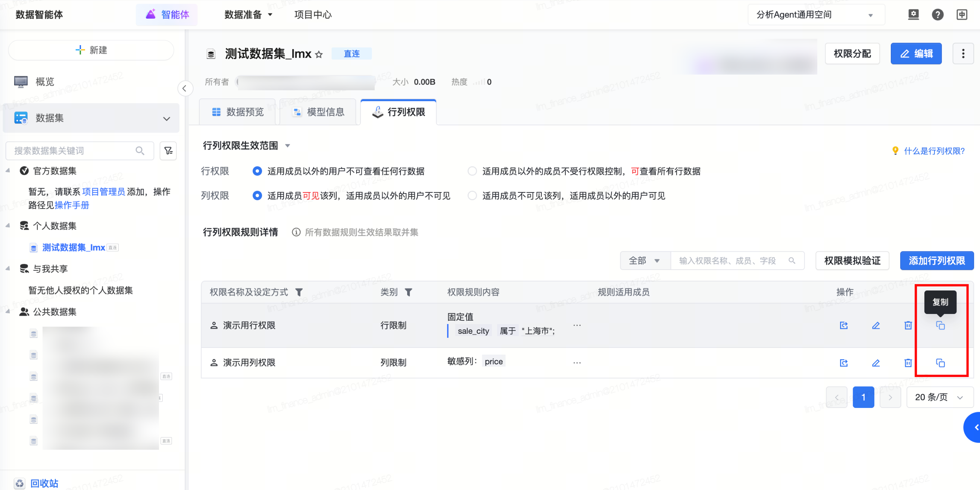
Task: Click the share/export icon in 演示用列权限 row
Action: click(843, 363)
